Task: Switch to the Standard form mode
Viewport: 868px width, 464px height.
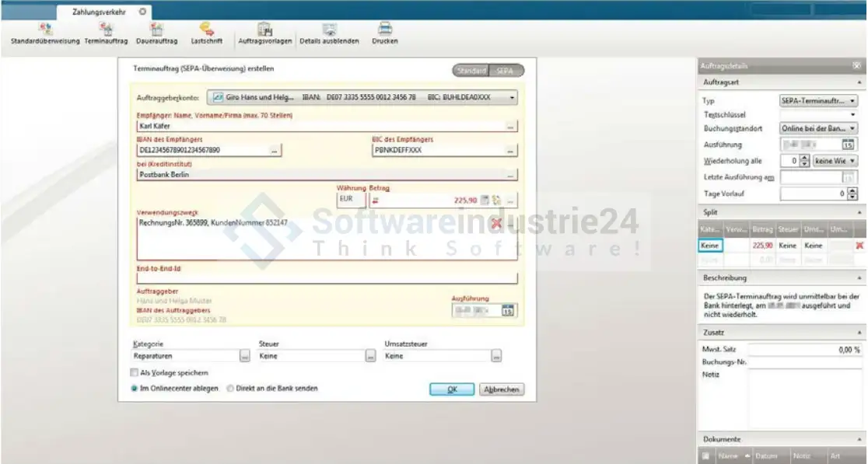Action: pyautogui.click(x=471, y=71)
